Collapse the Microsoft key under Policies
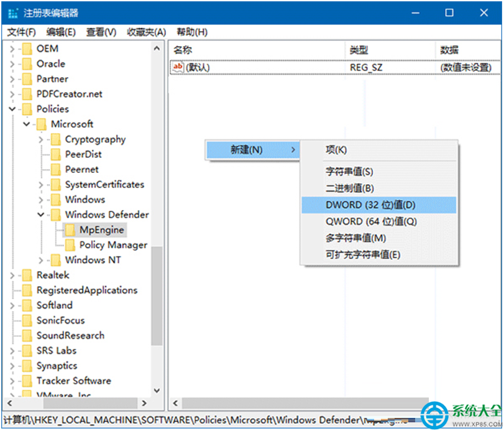Image resolution: width=504 pixels, height=431 pixels. pyautogui.click(x=27, y=124)
